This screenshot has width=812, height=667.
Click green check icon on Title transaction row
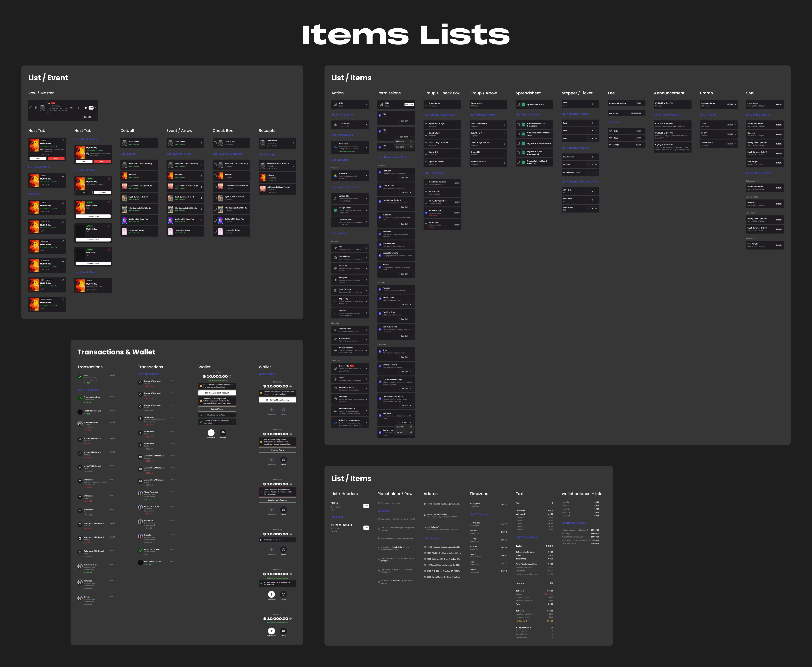pyautogui.click(x=80, y=377)
